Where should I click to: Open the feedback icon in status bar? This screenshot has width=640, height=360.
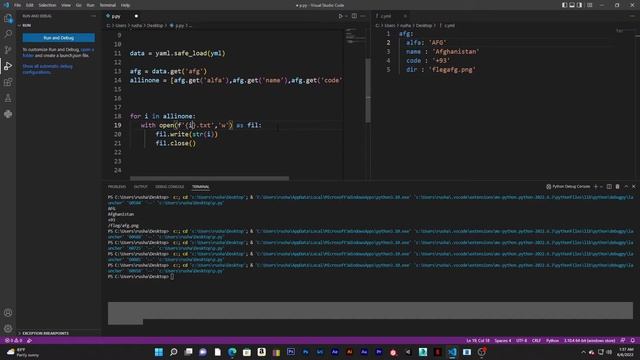coord(623,340)
